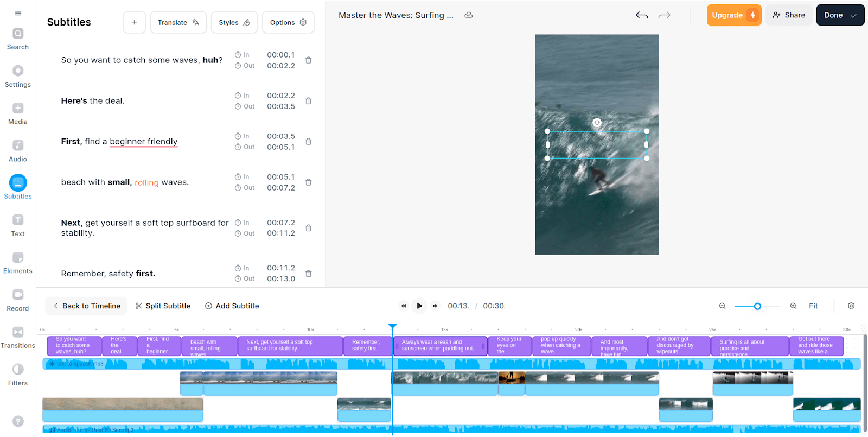The height and width of the screenshot is (437, 868).
Task: Click the blue playhead marker
Action: click(393, 326)
